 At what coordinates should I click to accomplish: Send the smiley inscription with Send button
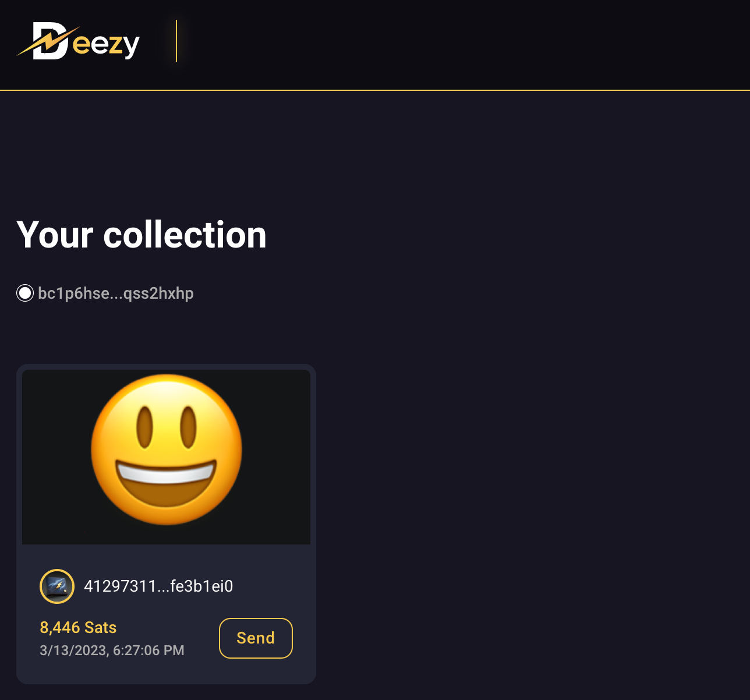[x=256, y=638]
